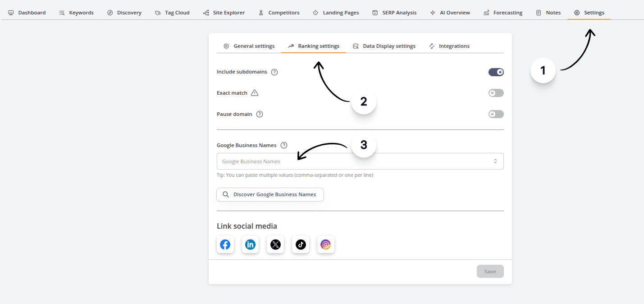This screenshot has height=304, width=644.
Task: Expand the Google Business Names dropdown arrows
Action: pyautogui.click(x=495, y=161)
